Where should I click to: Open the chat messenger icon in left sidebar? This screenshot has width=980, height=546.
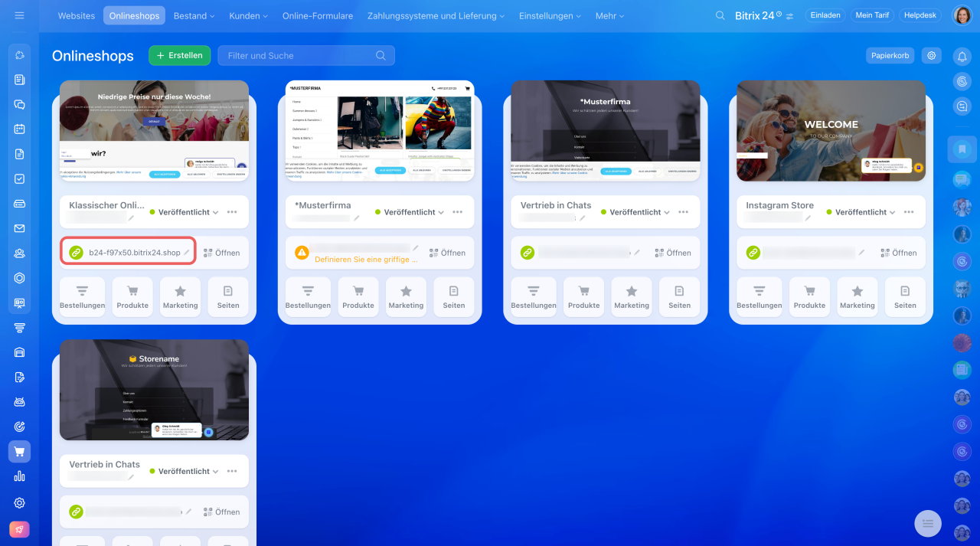pos(19,104)
